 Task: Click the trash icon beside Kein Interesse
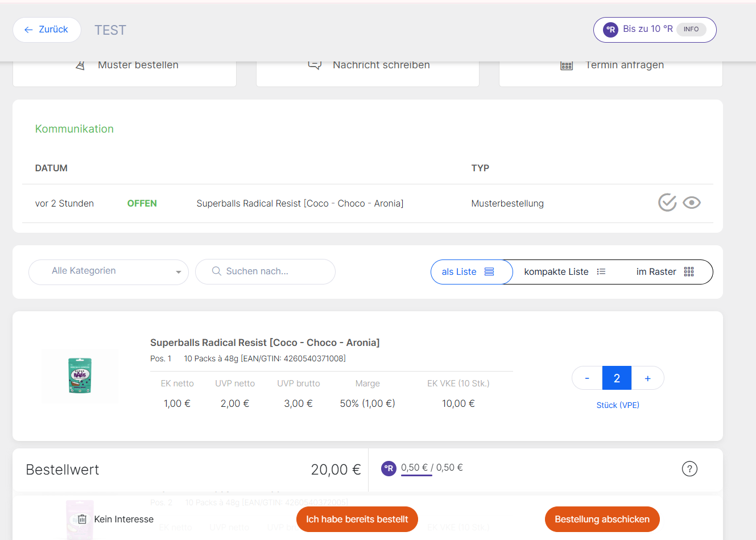82,519
